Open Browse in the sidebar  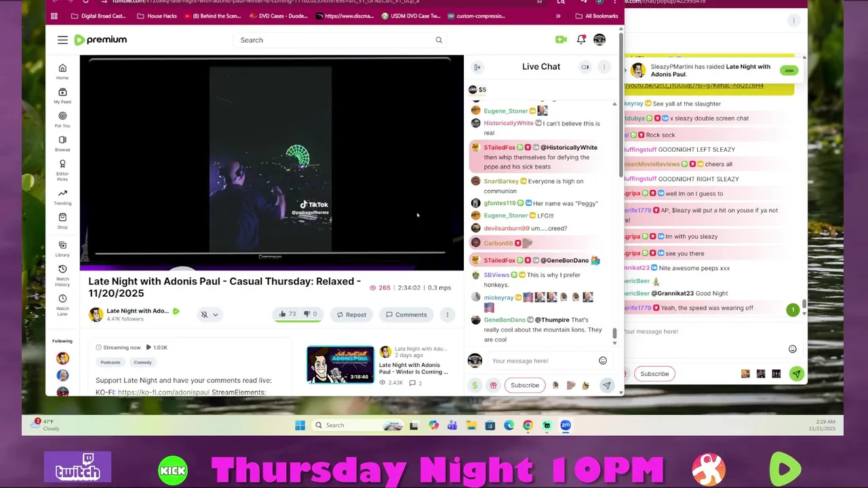[x=62, y=144]
